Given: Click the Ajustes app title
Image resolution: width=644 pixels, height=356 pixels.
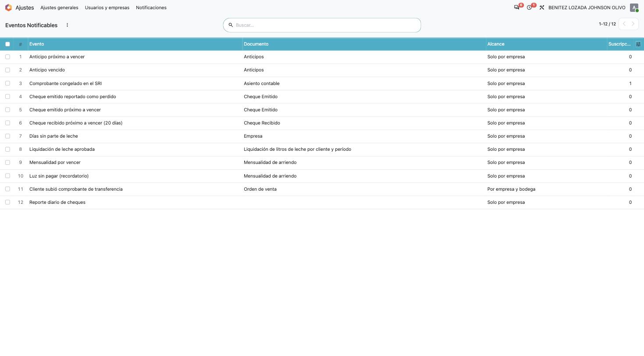Looking at the screenshot, I should point(25,7).
